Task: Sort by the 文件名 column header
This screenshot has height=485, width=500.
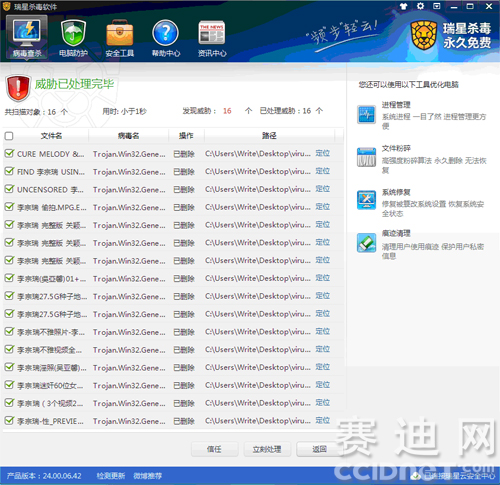Action: (x=51, y=136)
